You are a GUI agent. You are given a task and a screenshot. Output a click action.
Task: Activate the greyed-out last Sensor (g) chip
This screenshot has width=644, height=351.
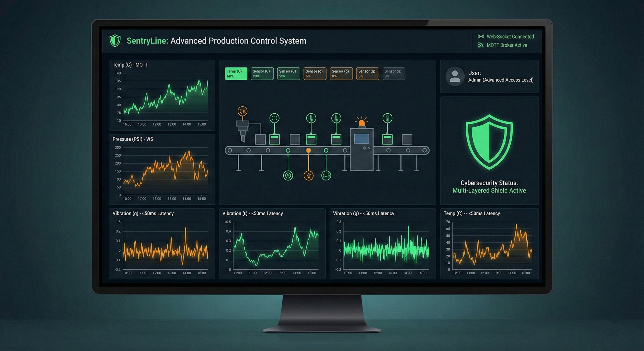click(x=394, y=73)
